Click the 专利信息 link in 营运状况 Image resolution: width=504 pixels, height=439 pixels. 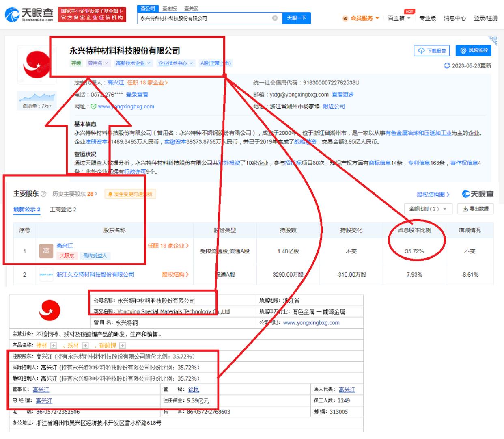[x=419, y=163]
